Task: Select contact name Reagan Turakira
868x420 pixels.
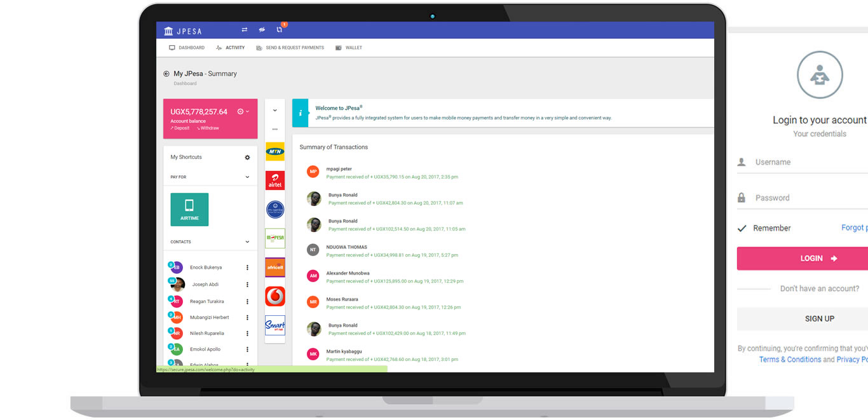Action: click(207, 302)
